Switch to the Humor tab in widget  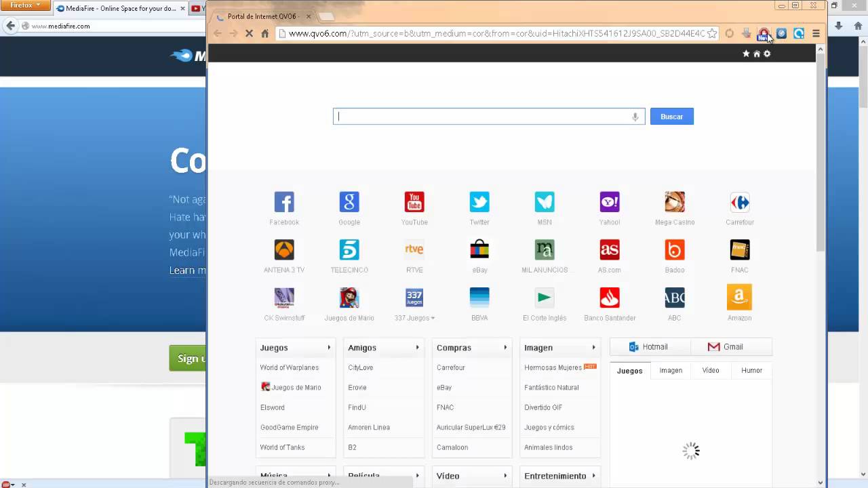pos(751,371)
